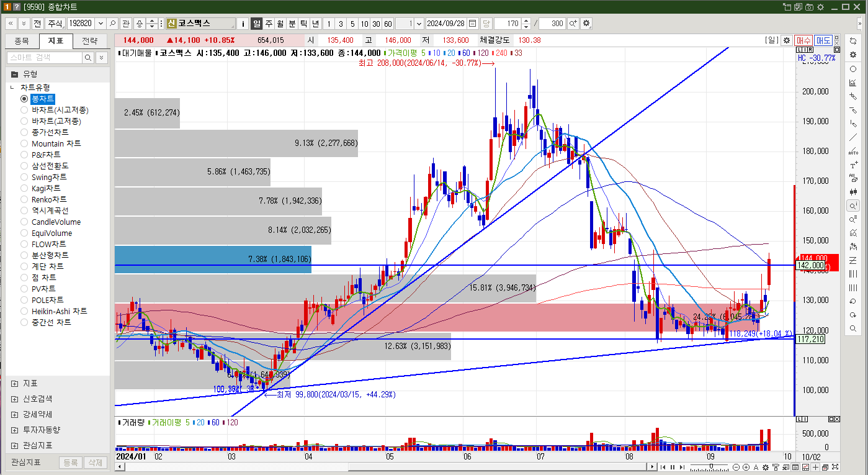This screenshot has height=475, width=868.
Task: Select the 삼선전환도 radio option
Action: [x=24, y=166]
